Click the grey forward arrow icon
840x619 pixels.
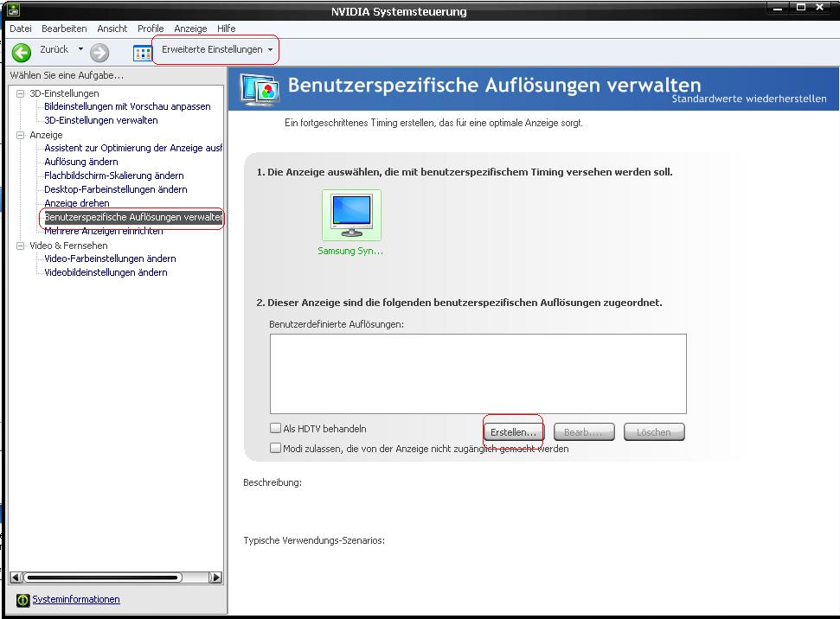[x=99, y=53]
